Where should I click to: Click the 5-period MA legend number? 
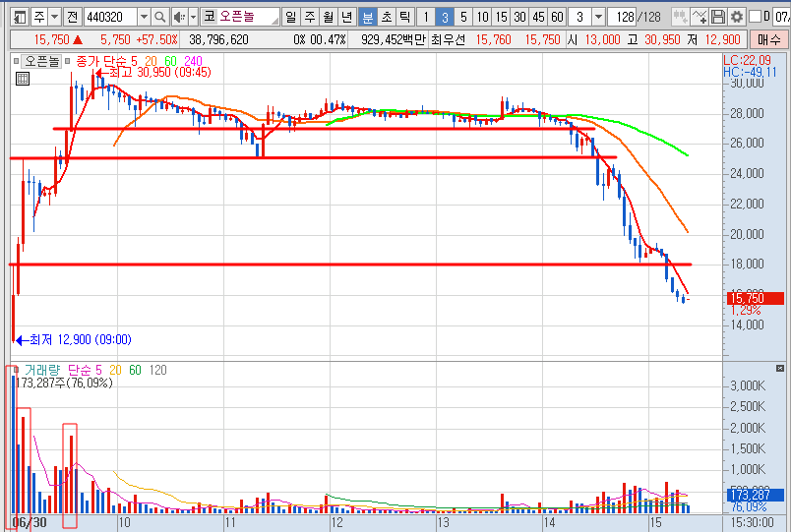[134, 61]
